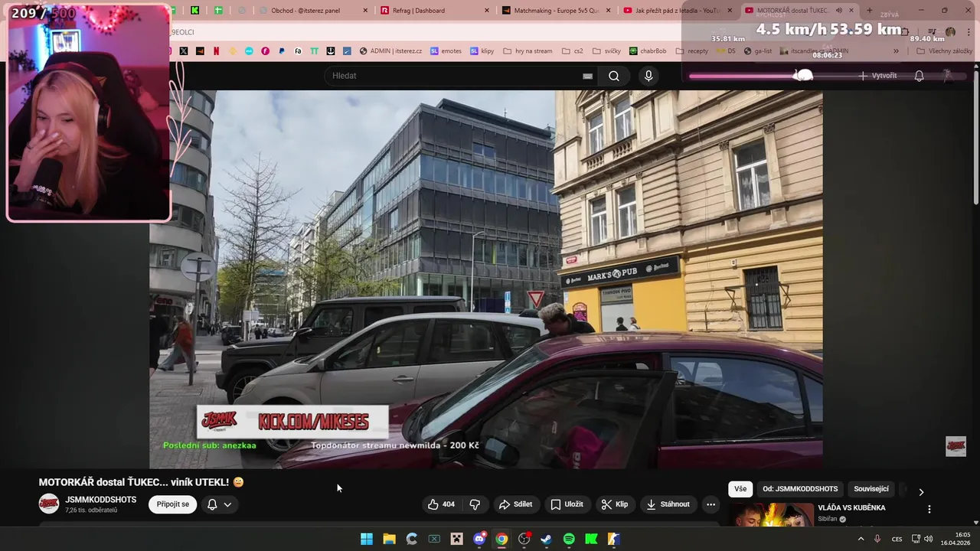The width and height of the screenshot is (980, 551).
Task: Open the 16:05 clock and calendar
Action: [955, 539]
